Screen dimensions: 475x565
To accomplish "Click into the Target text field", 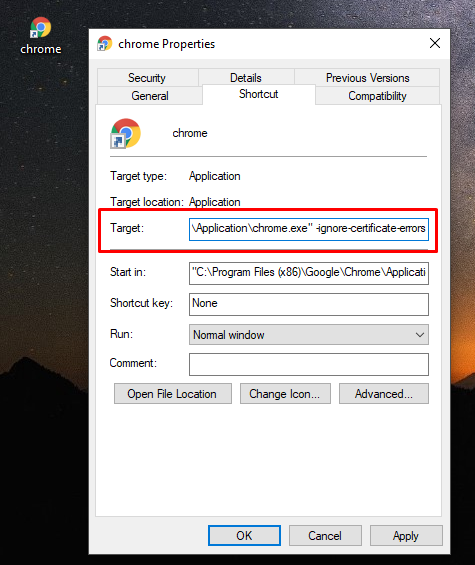I will (308, 229).
